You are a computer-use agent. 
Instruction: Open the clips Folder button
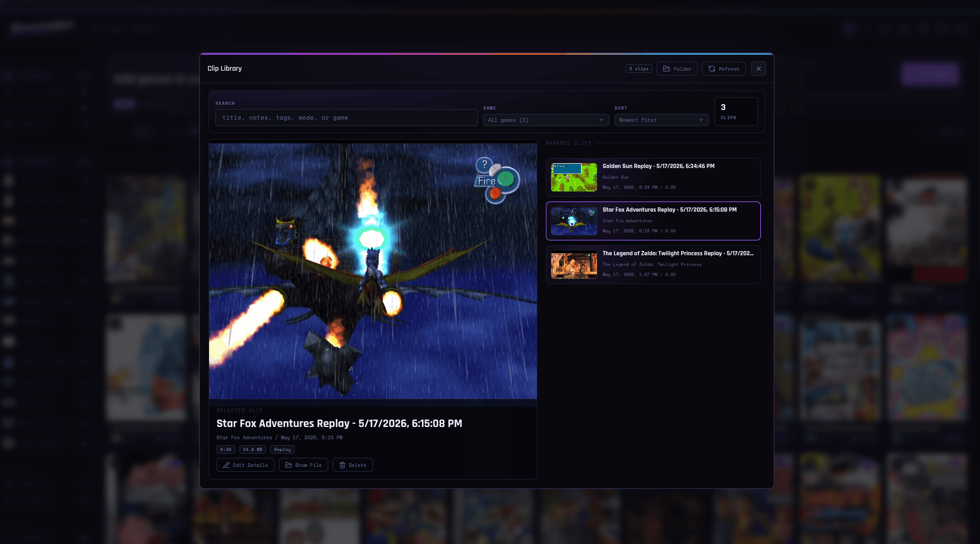(x=677, y=69)
